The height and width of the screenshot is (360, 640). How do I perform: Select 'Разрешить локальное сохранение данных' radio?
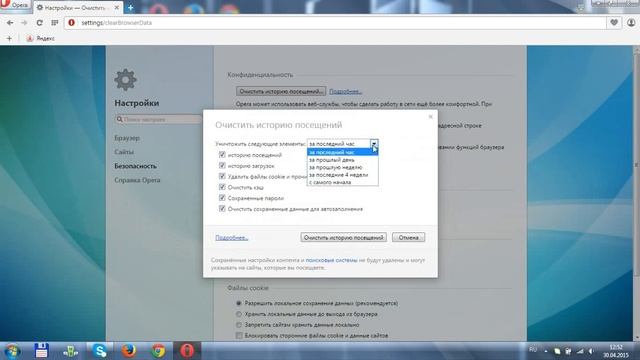(x=239, y=303)
